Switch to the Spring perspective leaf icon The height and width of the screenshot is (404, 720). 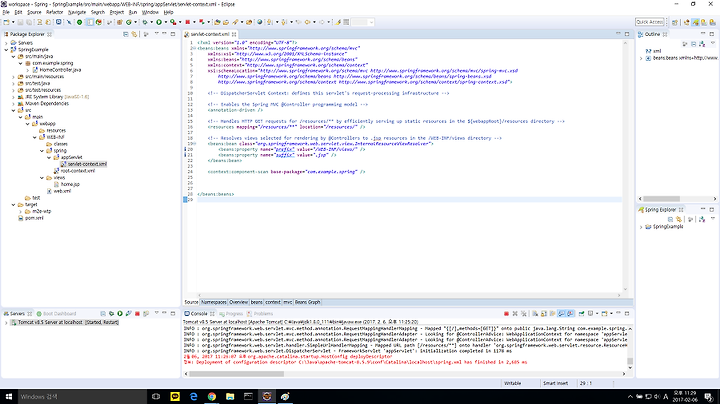pyautogui.click(x=696, y=22)
